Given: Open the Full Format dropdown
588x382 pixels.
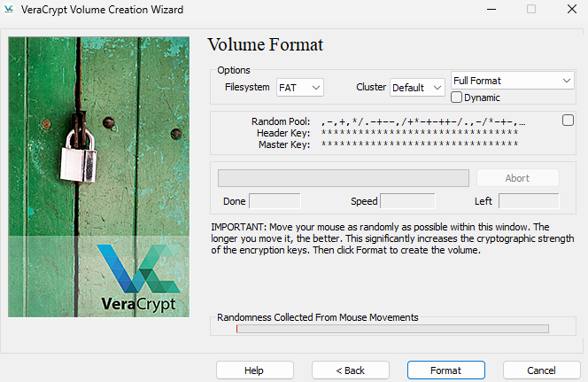Looking at the screenshot, I should coord(513,81).
